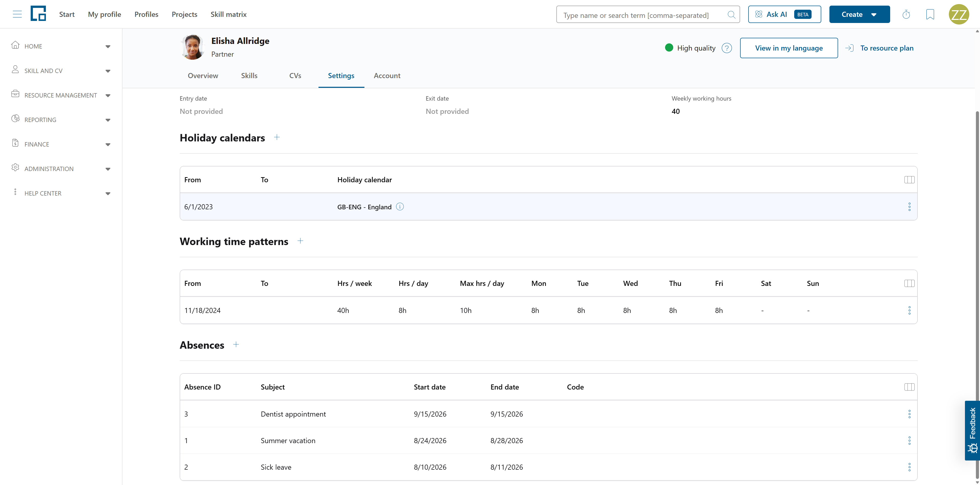Open the hamburger menu icon
Screen dimensions: 980x485
[17, 15]
